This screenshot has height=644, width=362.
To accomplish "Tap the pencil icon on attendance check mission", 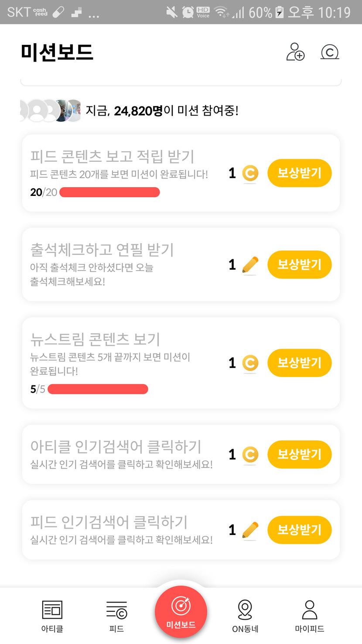I will tap(250, 265).
